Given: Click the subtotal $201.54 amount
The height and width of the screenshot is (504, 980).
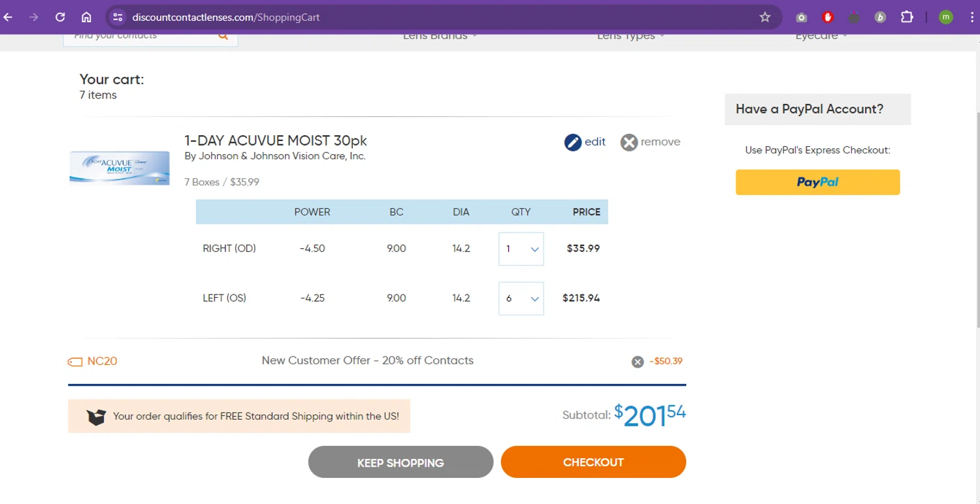Looking at the screenshot, I should [650, 415].
